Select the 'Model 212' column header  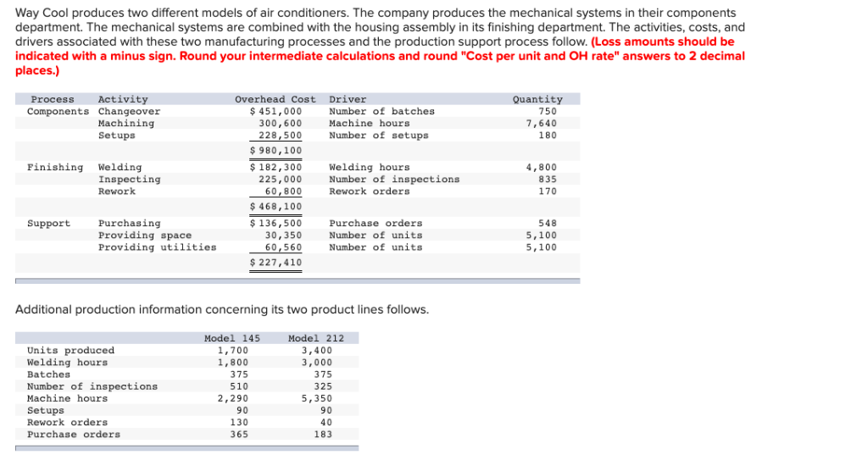[x=316, y=338]
